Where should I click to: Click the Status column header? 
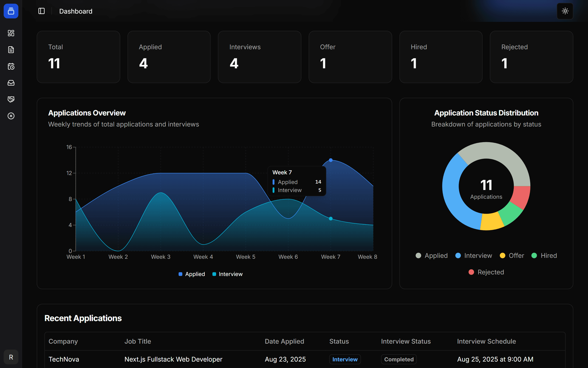(339, 342)
